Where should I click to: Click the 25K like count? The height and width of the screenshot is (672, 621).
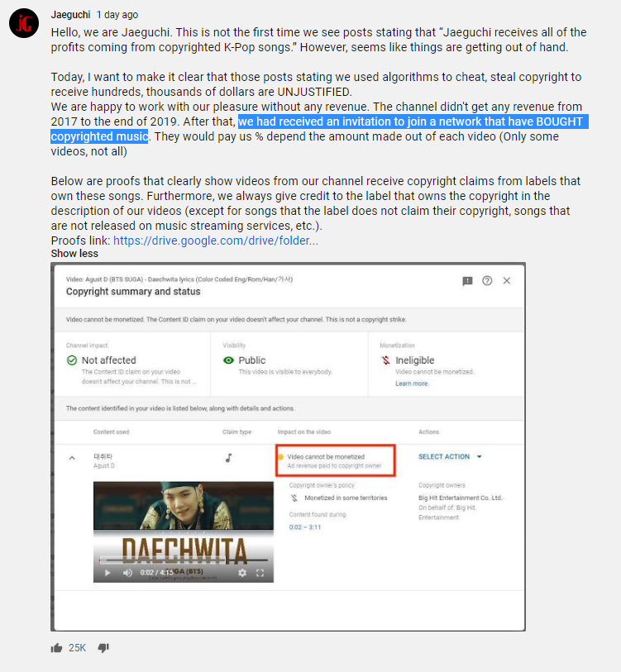(x=77, y=647)
